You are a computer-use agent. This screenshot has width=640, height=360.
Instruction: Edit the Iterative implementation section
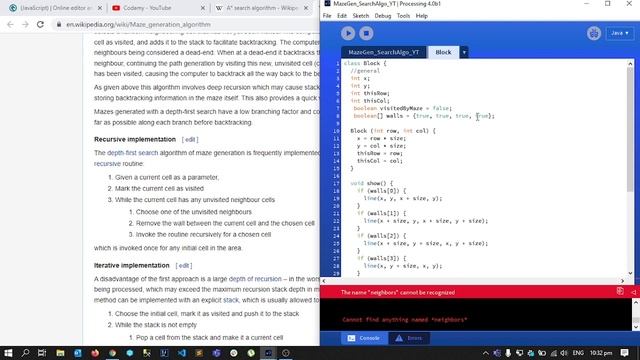(x=184, y=265)
